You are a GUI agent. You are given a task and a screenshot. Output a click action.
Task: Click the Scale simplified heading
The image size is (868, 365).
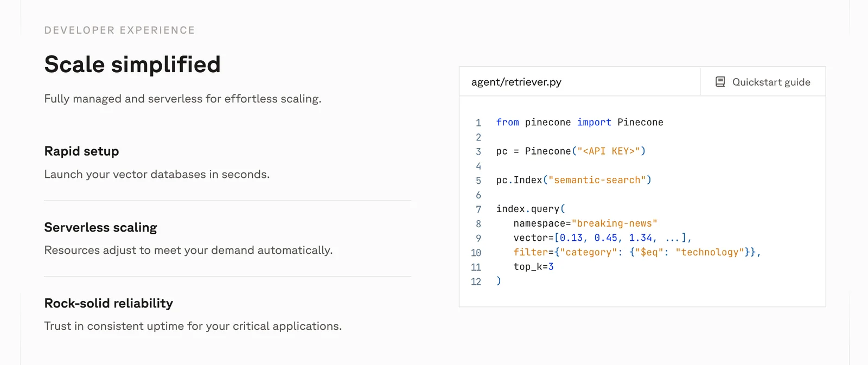pyautogui.click(x=132, y=65)
